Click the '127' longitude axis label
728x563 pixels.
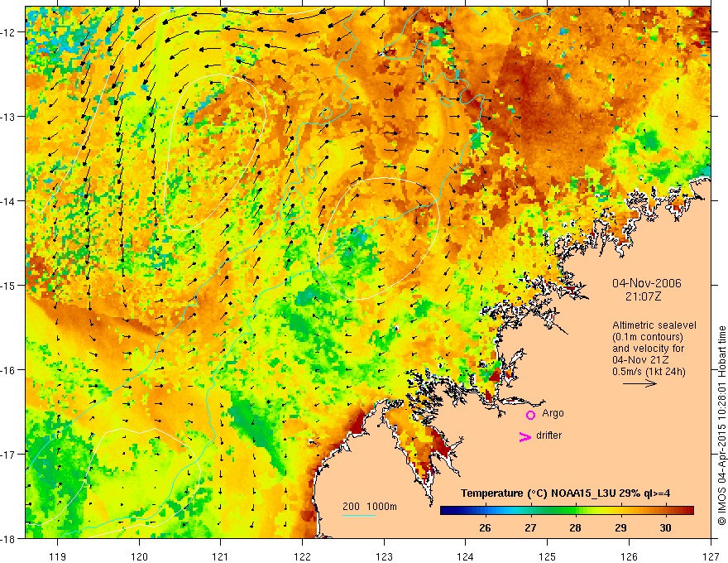711,556
